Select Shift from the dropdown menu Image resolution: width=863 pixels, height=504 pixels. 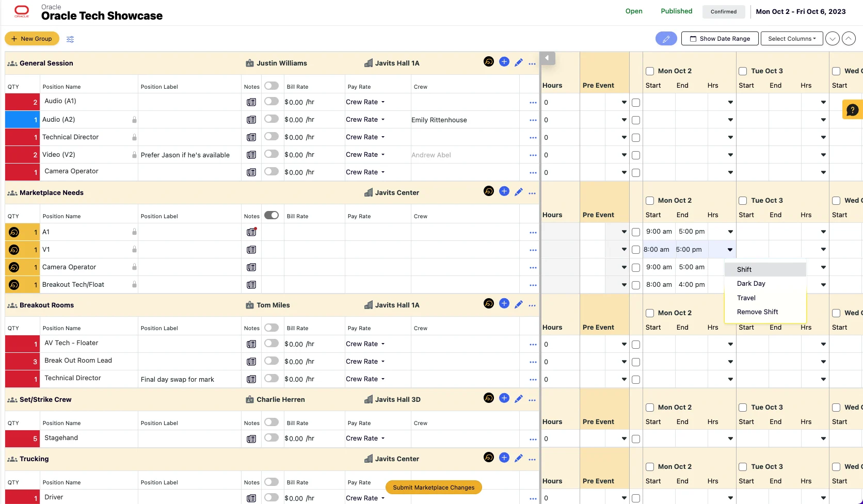tap(765, 269)
